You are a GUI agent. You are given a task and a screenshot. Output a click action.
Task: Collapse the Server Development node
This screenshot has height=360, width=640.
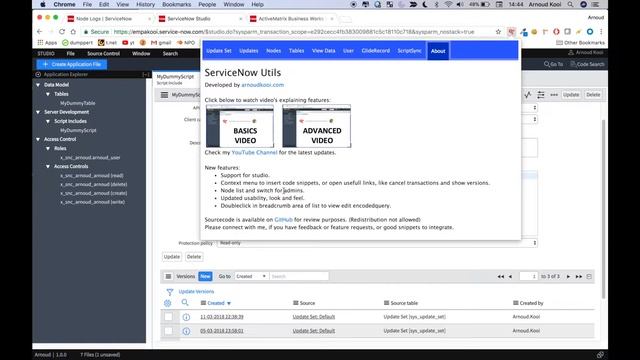coord(38,112)
